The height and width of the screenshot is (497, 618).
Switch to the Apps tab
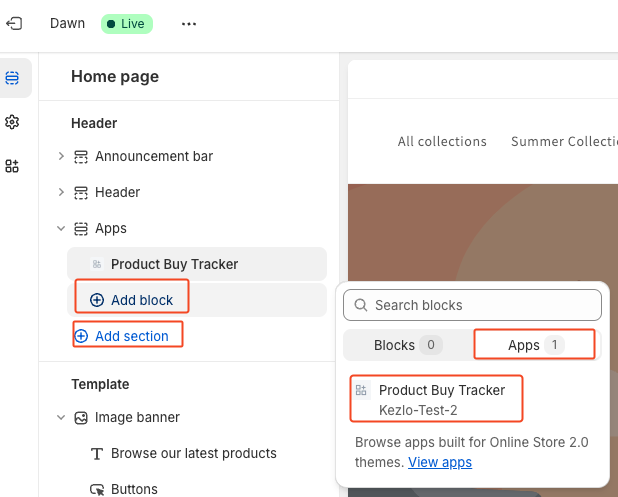coord(535,345)
